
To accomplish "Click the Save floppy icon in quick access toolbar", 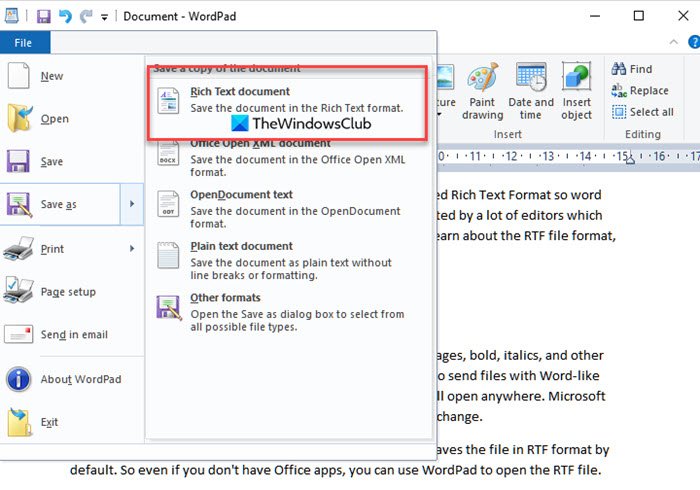I will tap(43, 17).
